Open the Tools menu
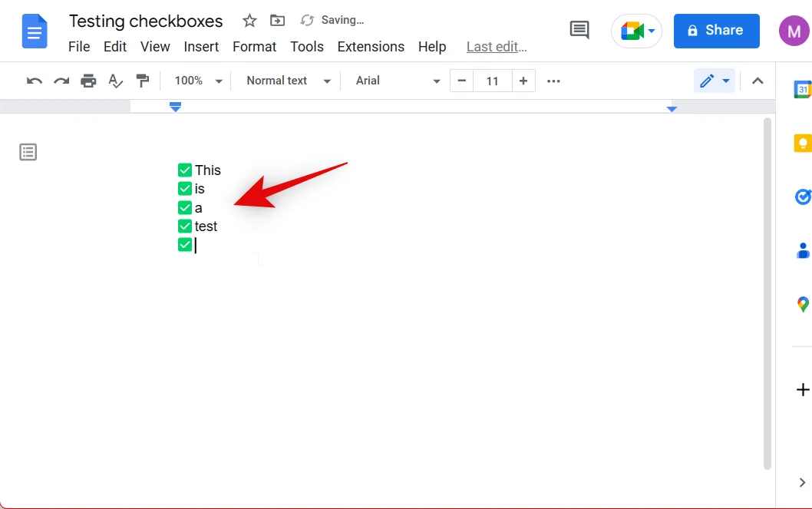Screen dimensions: 812x509 click(306, 47)
